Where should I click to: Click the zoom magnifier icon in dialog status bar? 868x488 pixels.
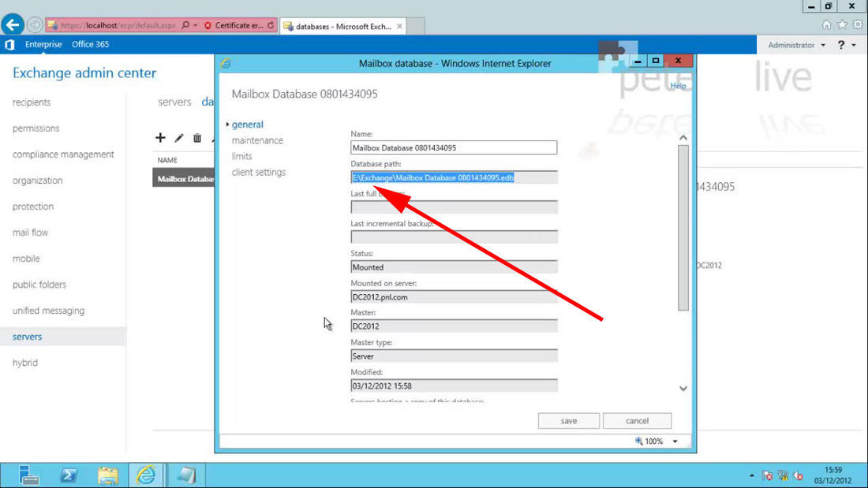tap(639, 441)
